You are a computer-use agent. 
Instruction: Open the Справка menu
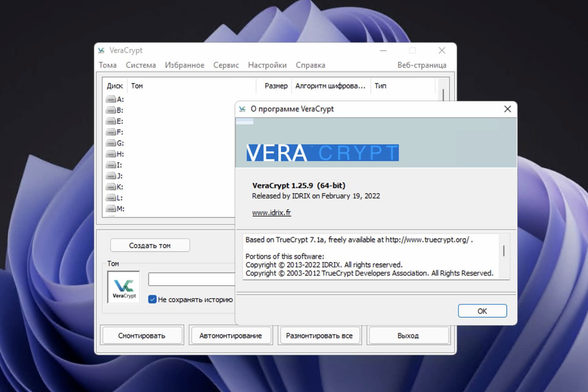310,65
